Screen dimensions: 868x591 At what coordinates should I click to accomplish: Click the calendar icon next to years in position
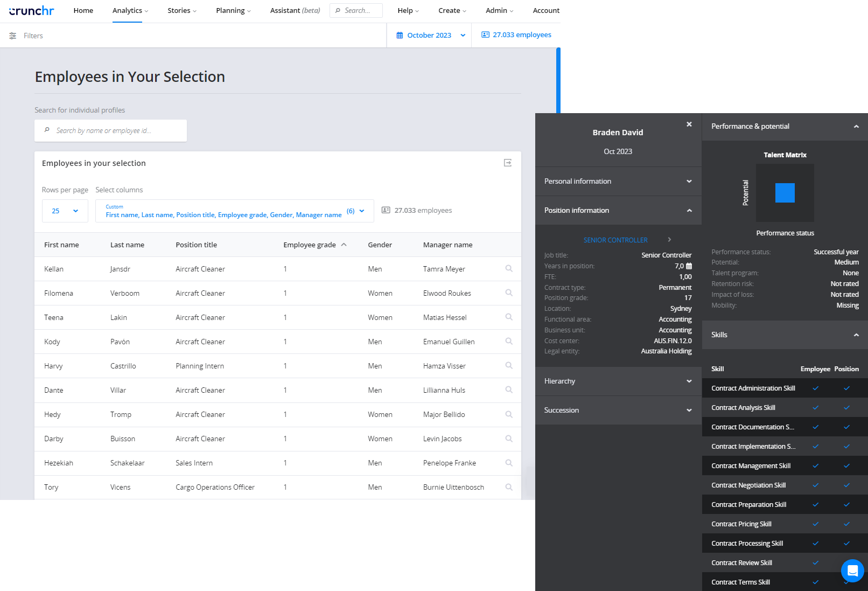point(689,266)
